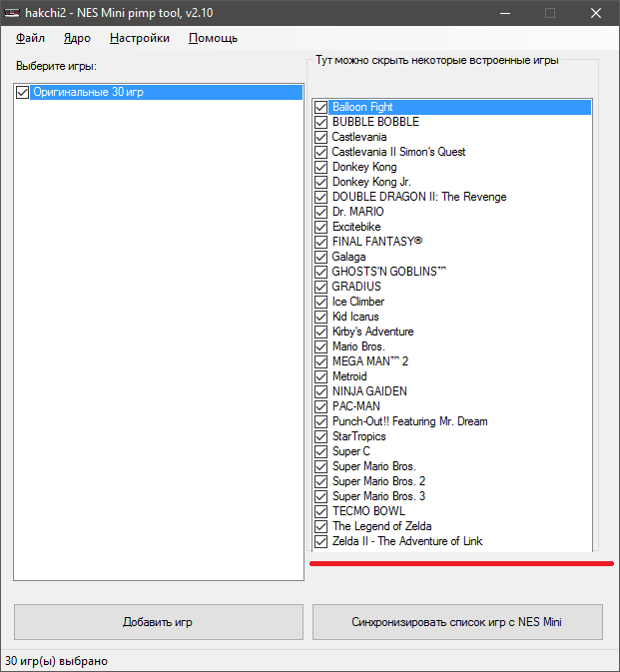Disable the Donkey Kong Jr. checkbox
This screenshot has width=620, height=672.
[320, 182]
